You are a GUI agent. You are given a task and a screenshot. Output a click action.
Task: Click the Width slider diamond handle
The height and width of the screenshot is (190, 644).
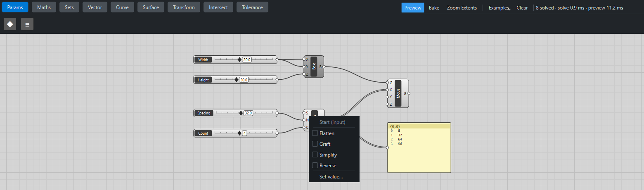239,59
